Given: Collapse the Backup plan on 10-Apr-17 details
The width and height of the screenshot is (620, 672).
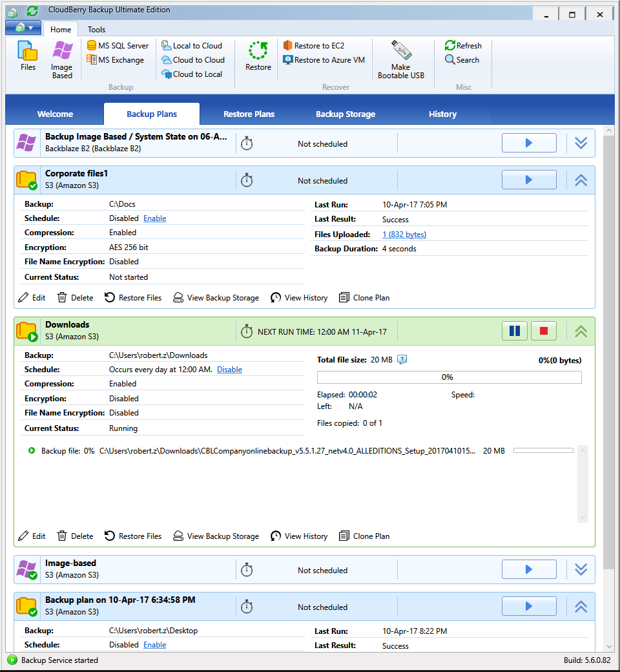Looking at the screenshot, I should pos(581,607).
